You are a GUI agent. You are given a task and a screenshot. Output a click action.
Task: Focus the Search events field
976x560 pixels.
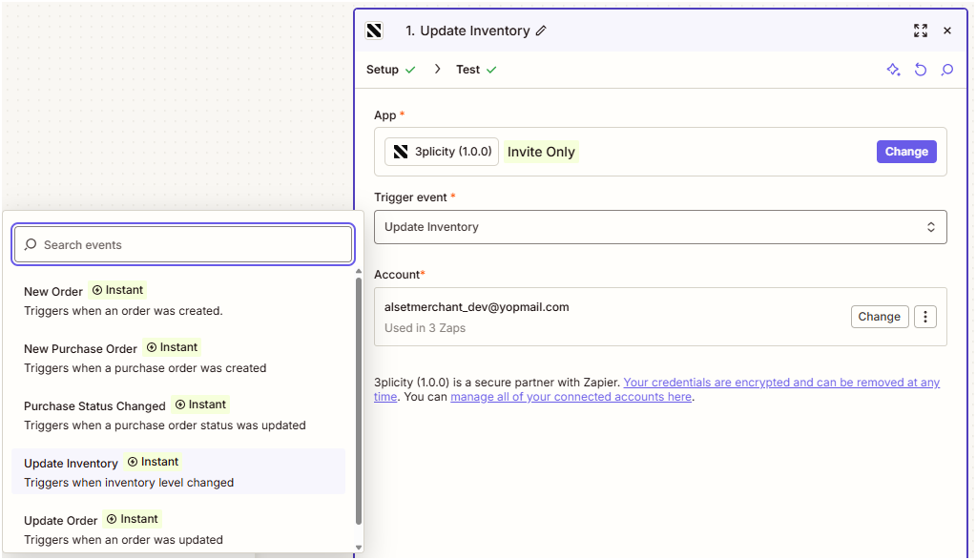(x=183, y=244)
